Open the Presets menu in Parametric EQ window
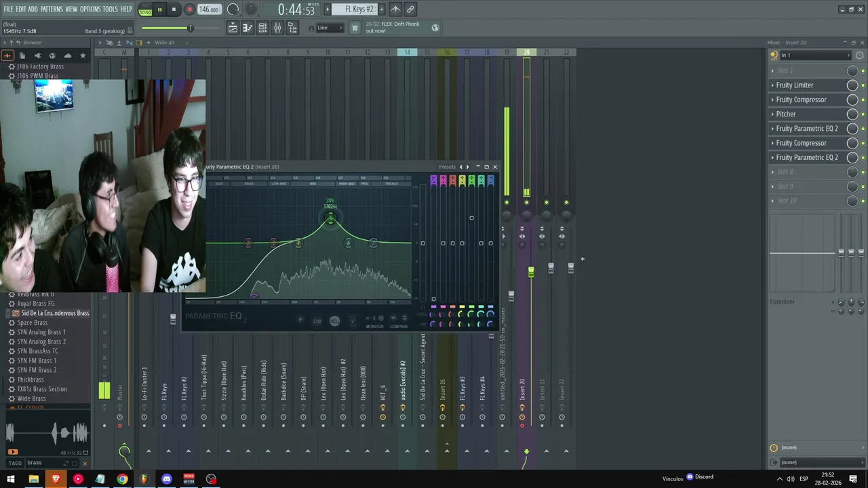Screen dimensions: 868x488 pyautogui.click(x=448, y=167)
